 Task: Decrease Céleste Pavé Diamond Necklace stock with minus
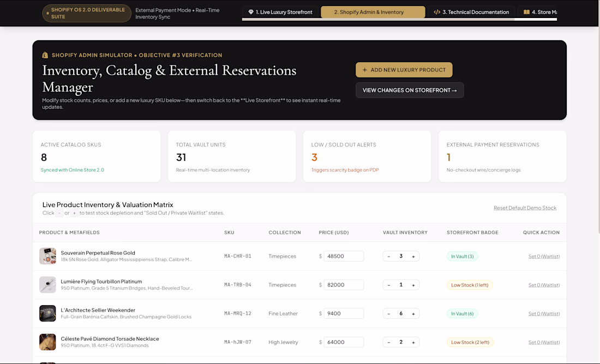(x=389, y=343)
